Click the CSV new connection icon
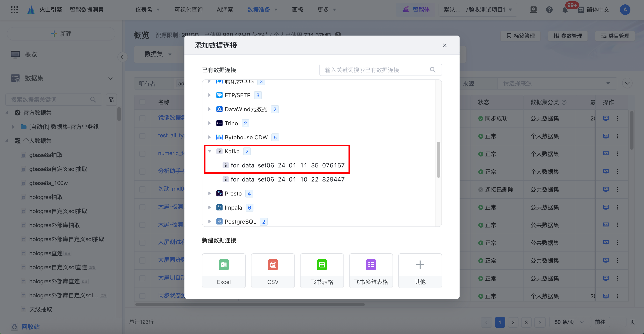The width and height of the screenshot is (644, 334). click(272, 265)
